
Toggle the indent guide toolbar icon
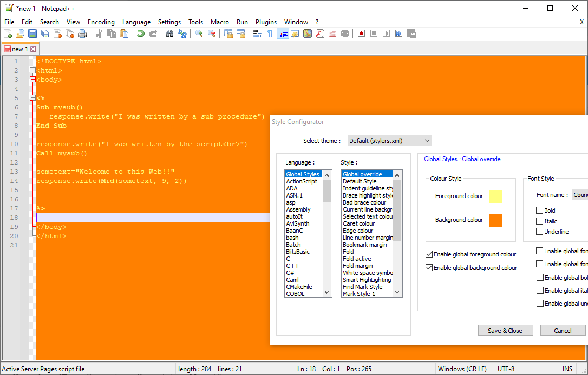pyautogui.click(x=283, y=34)
